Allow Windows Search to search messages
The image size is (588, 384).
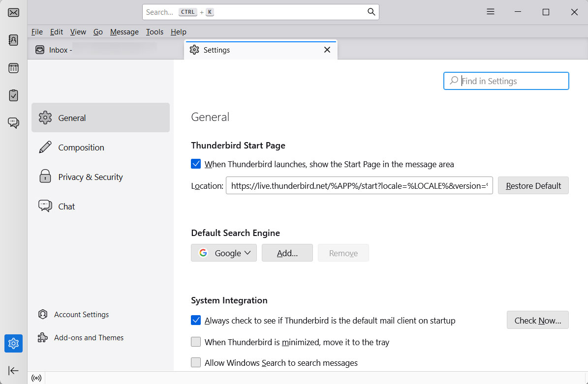(x=196, y=363)
